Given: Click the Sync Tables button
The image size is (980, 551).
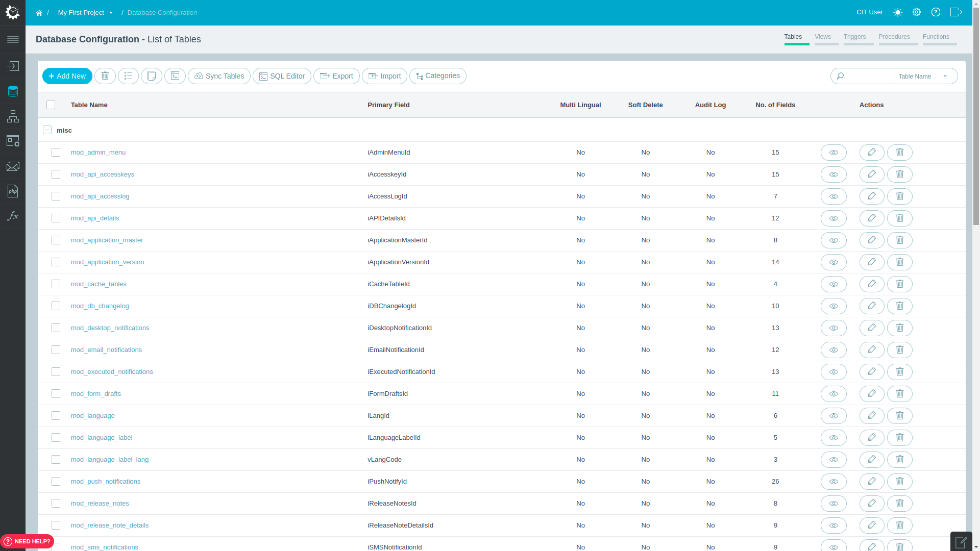Looking at the screenshot, I should click(219, 76).
